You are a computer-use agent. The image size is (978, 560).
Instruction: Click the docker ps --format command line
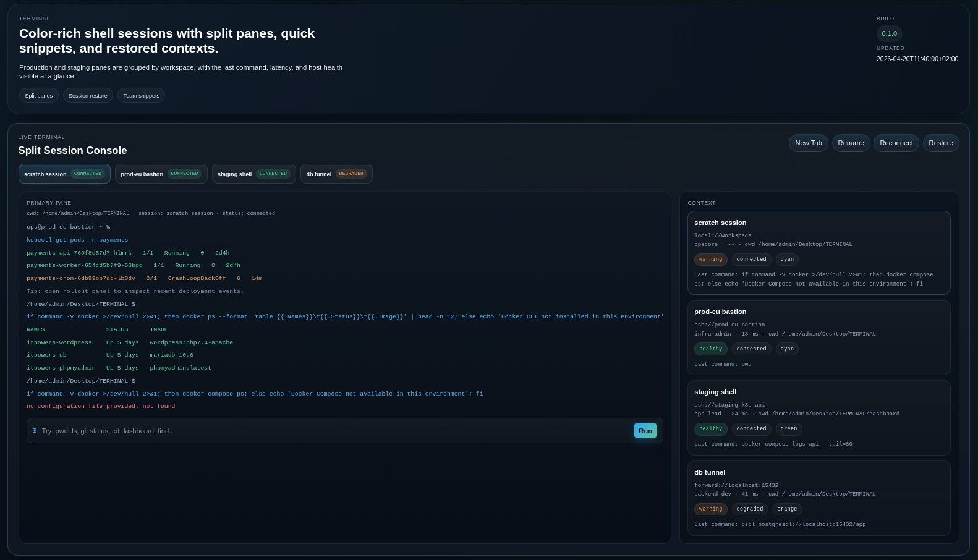pos(345,316)
